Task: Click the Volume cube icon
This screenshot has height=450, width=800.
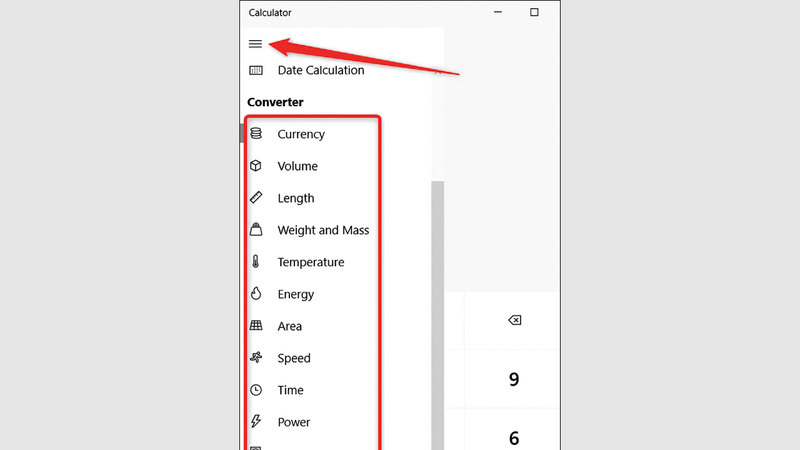Action: click(256, 166)
